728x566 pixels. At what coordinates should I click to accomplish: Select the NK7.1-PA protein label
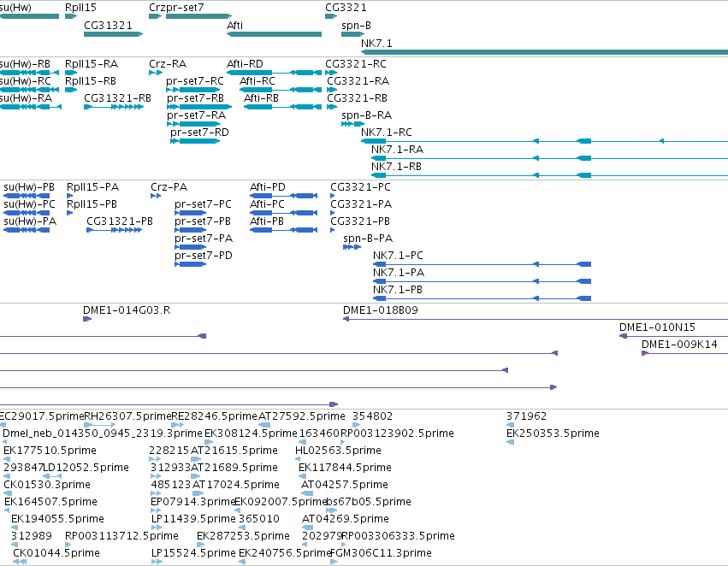coord(399,273)
